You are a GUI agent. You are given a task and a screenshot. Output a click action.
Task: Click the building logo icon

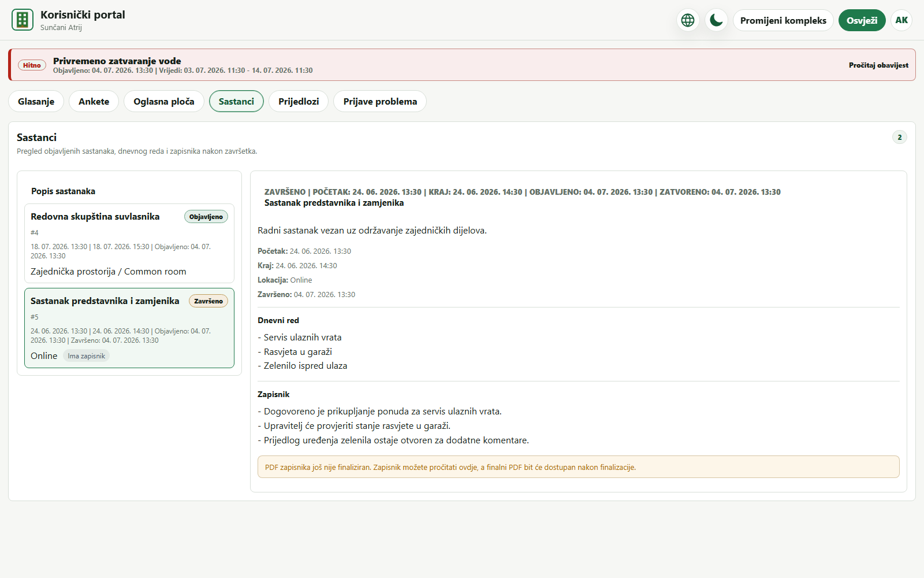(23, 20)
